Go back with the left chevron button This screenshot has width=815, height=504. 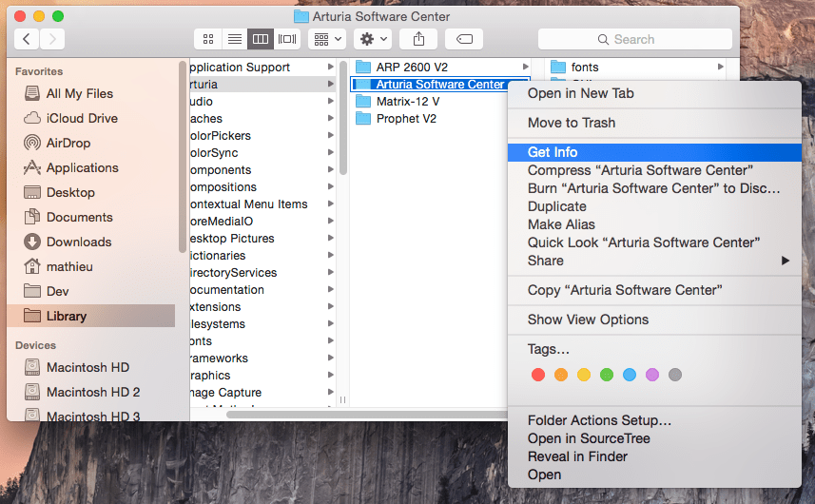[27, 39]
